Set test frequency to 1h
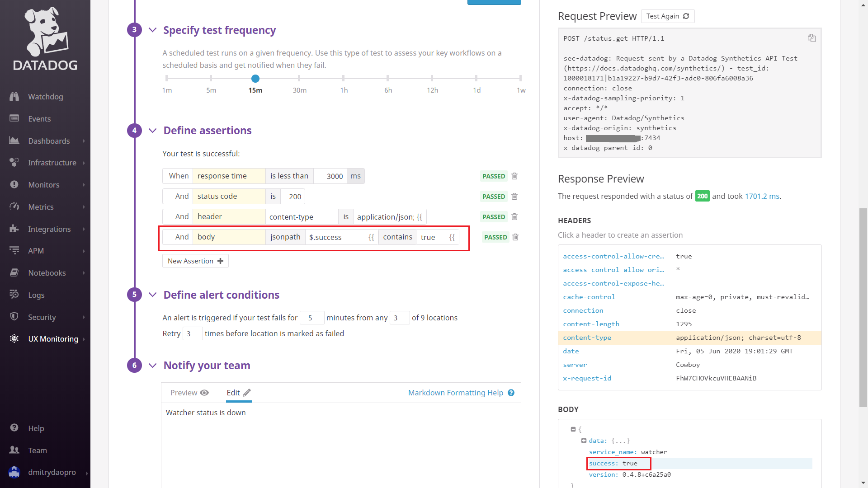Viewport: 868px width, 488px height. [x=344, y=79]
